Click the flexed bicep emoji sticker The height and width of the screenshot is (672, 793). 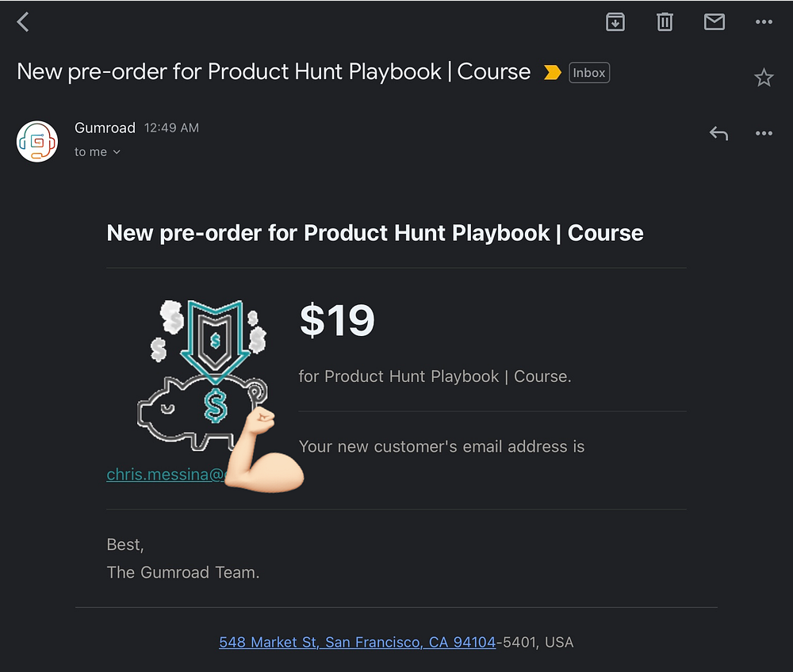point(263,449)
